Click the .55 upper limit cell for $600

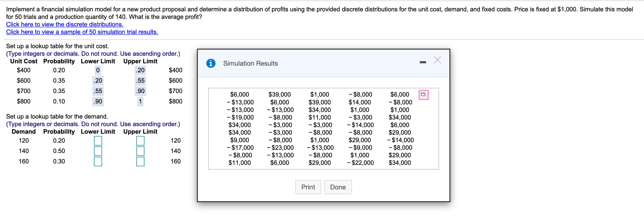(x=140, y=81)
